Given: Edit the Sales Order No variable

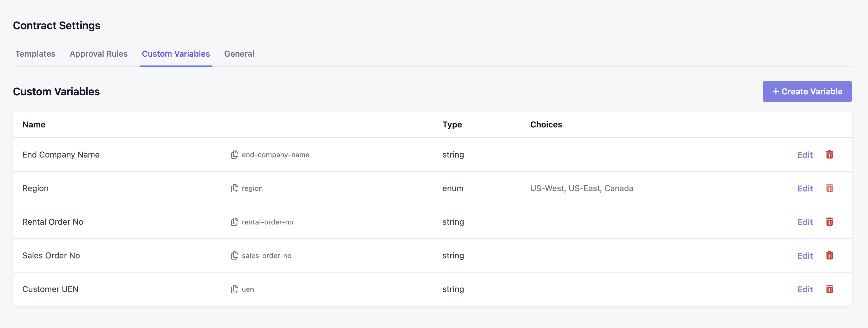Looking at the screenshot, I should coord(805,256).
